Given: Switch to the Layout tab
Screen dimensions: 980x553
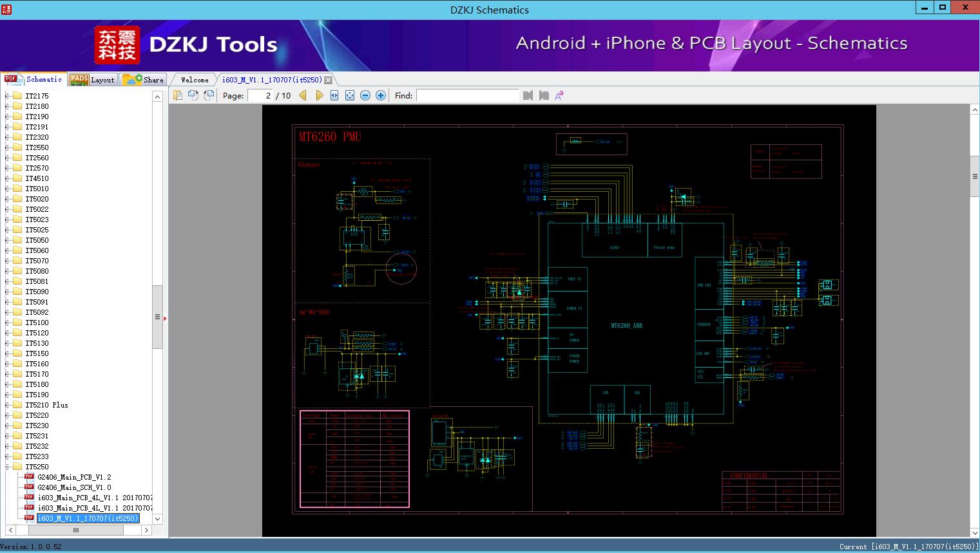Looking at the screenshot, I should point(92,80).
